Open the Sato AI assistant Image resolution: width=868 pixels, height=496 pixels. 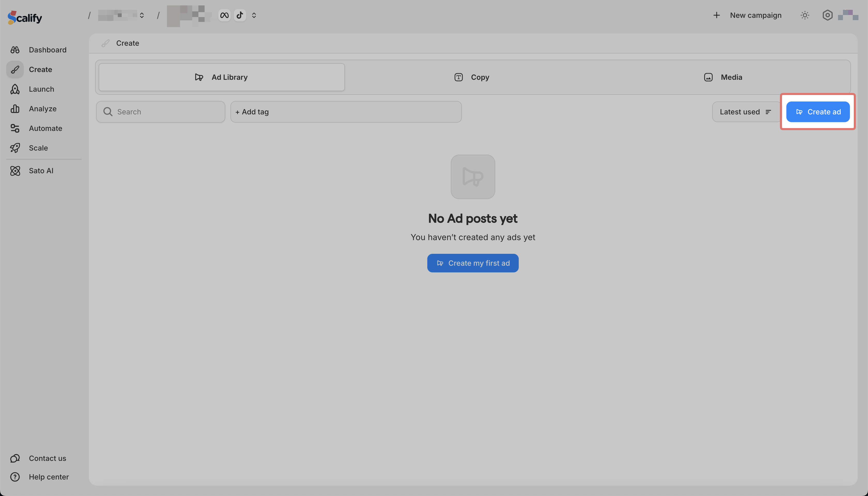[x=41, y=171]
